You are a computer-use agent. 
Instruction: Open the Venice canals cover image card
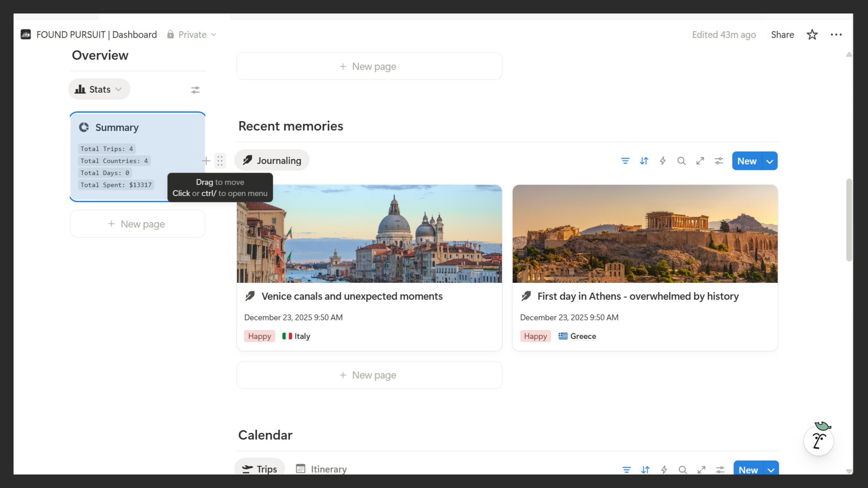pyautogui.click(x=369, y=234)
